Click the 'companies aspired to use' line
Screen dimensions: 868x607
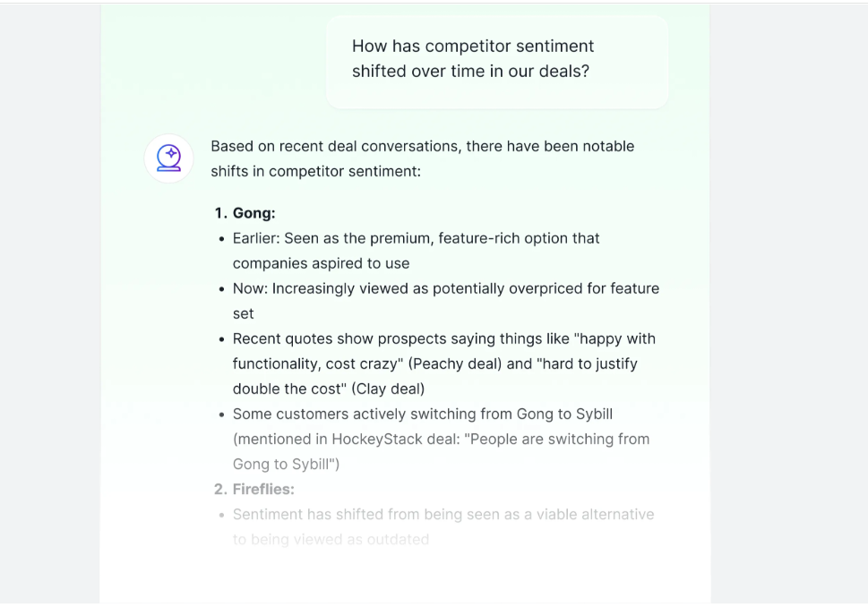[x=321, y=263]
